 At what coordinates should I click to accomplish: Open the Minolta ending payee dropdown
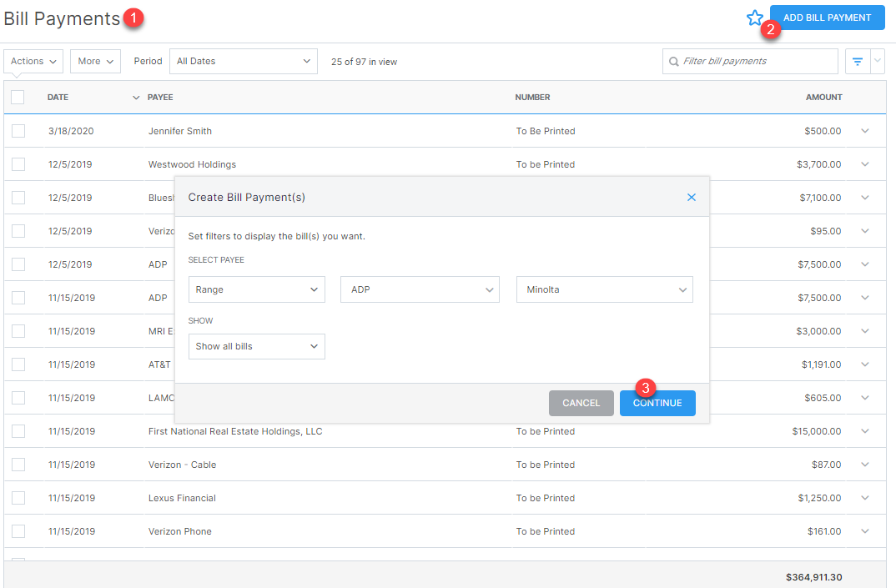pyautogui.click(x=605, y=289)
